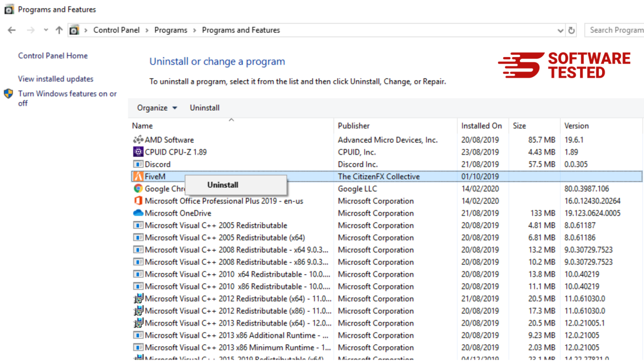644x362 pixels.
Task: Expand chevron before Control Panel breadcrumb
Action: click(86, 30)
